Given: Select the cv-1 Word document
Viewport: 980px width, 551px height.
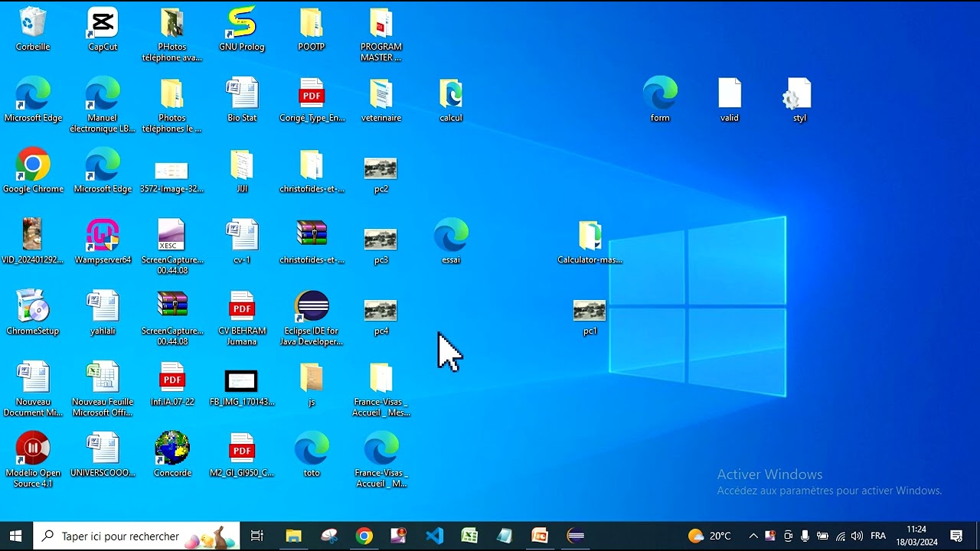Looking at the screenshot, I should click(x=242, y=242).
